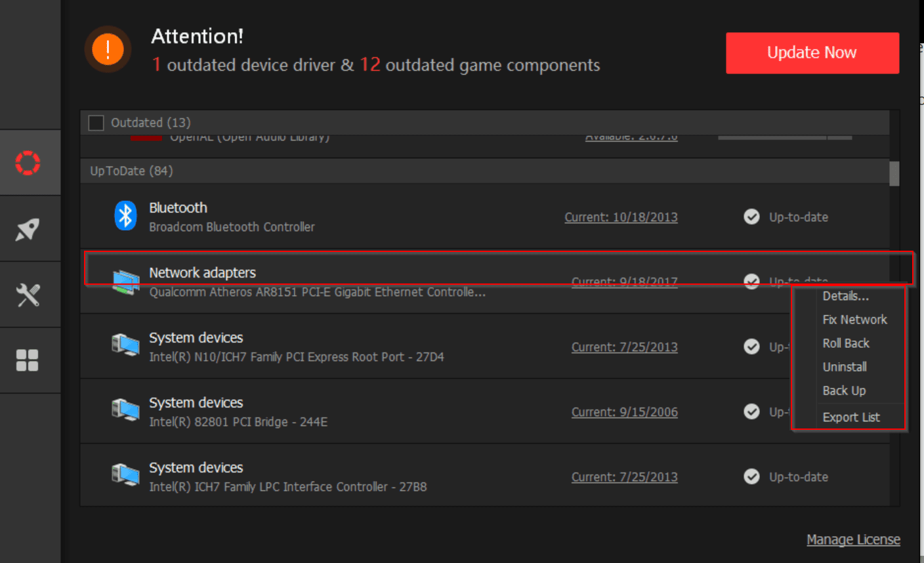The image size is (924, 563).
Task: Click the N10/ICH7 PCI Express Root Port icon
Action: tap(125, 346)
